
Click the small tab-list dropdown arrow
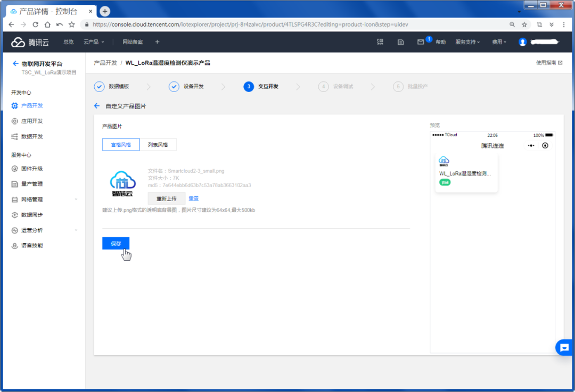[519, 12]
